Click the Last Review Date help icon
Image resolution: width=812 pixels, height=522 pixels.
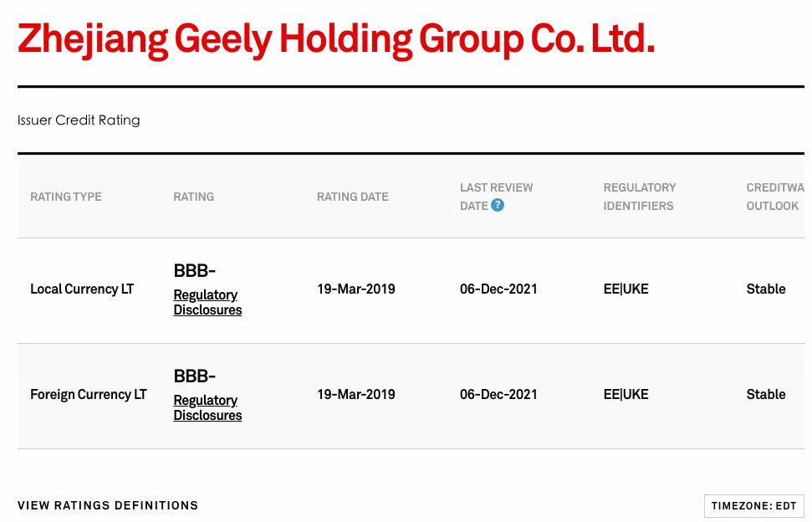(497, 205)
